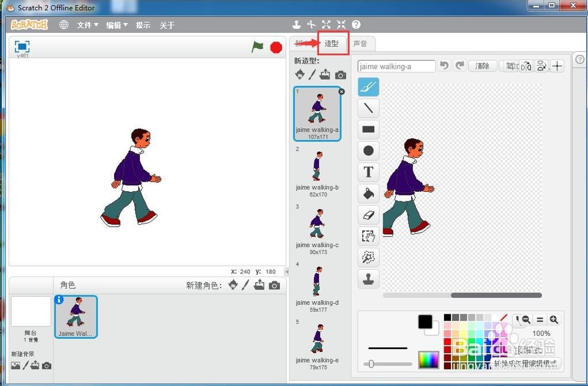Viewport: 588px width, 386px height.
Task: Select the Eraser tool
Action: click(x=368, y=215)
